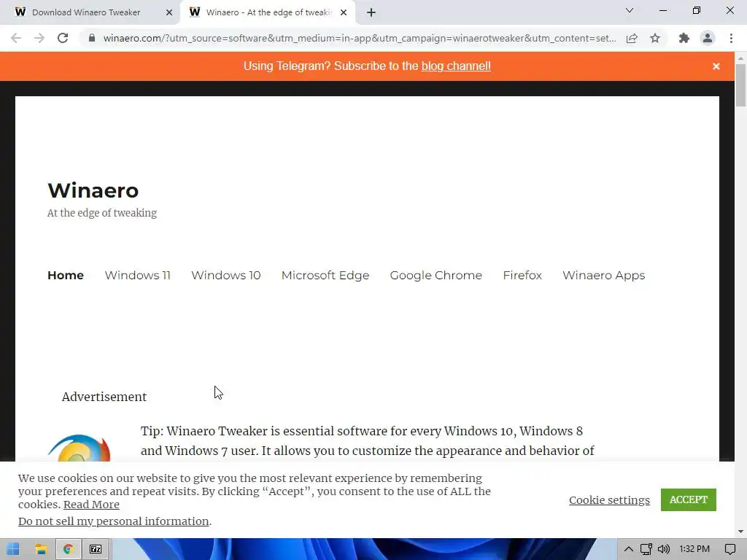Bookmark this page with the star
The width and height of the screenshot is (747, 560).
point(655,38)
